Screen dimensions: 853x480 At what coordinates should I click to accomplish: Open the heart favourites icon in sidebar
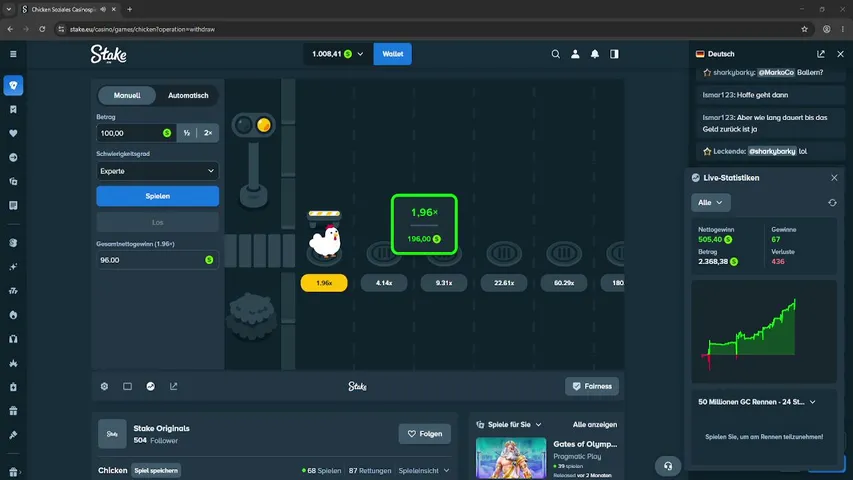[14, 133]
